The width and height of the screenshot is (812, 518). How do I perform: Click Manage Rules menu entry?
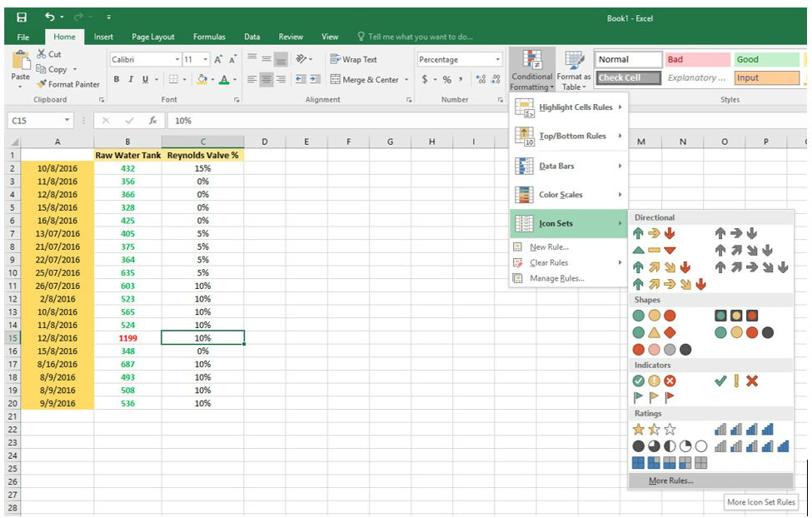(x=569, y=278)
